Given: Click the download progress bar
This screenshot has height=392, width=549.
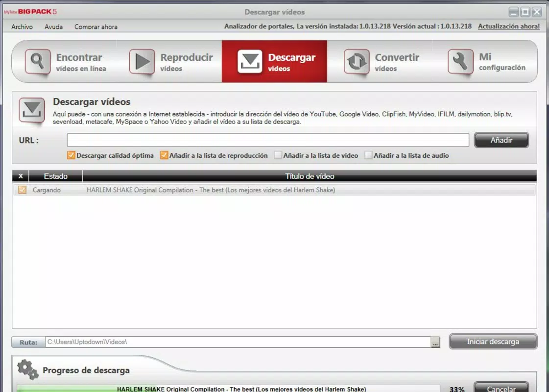Looking at the screenshot, I should coord(228,389).
